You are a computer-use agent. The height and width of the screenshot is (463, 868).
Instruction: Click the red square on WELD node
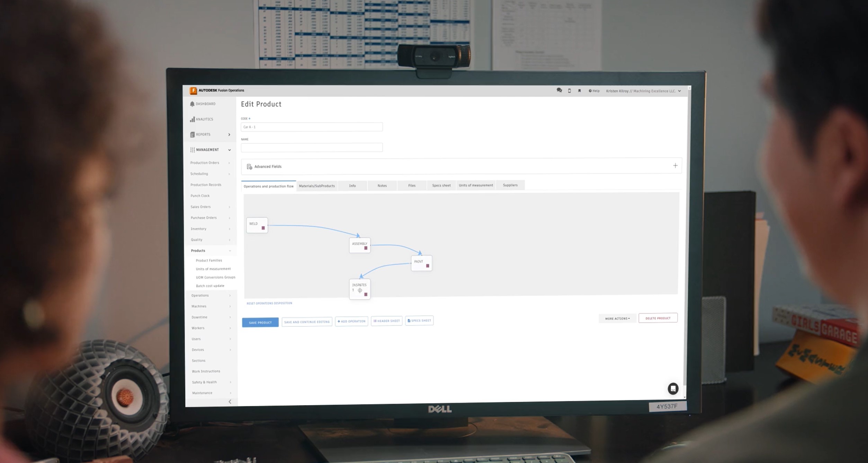[x=263, y=228]
